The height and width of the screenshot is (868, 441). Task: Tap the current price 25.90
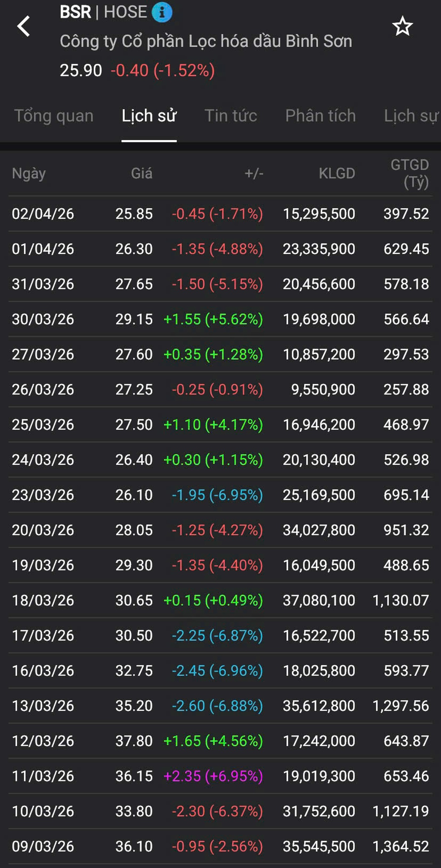tap(81, 70)
